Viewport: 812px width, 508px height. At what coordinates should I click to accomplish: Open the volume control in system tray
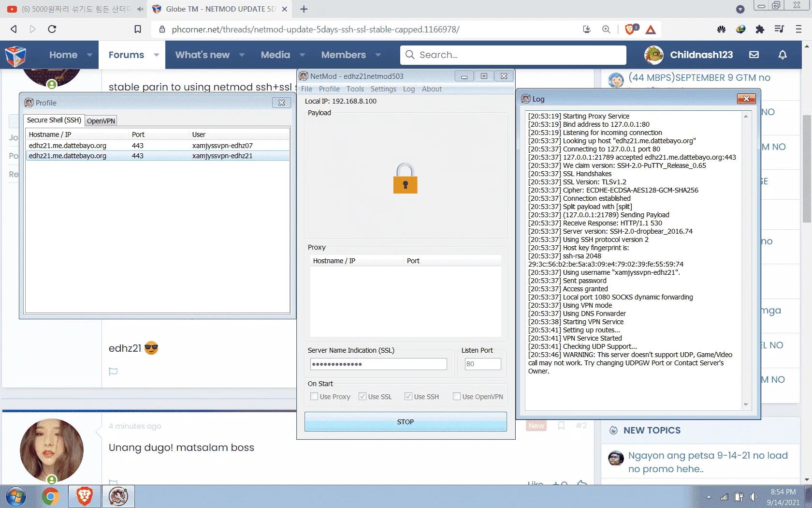pyautogui.click(x=753, y=497)
